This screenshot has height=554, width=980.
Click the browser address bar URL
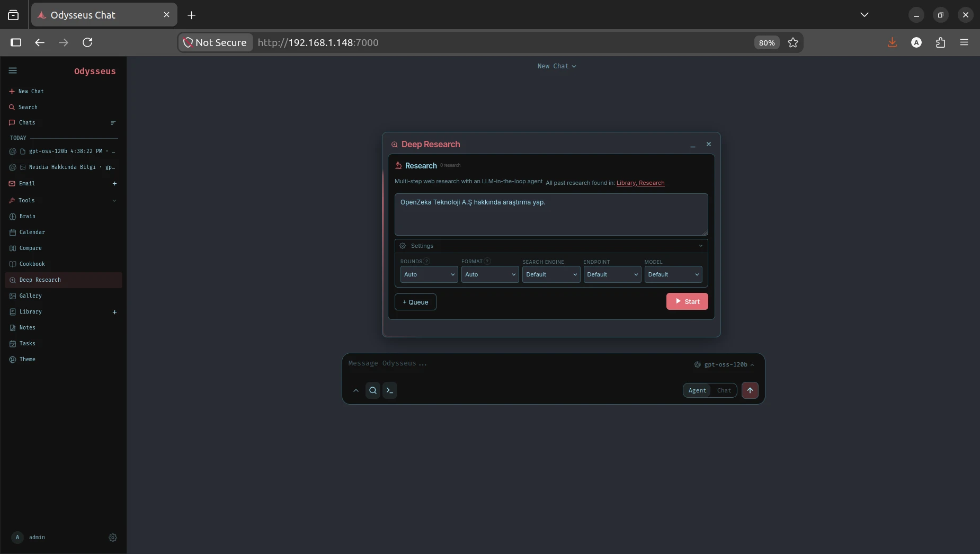[x=318, y=42]
